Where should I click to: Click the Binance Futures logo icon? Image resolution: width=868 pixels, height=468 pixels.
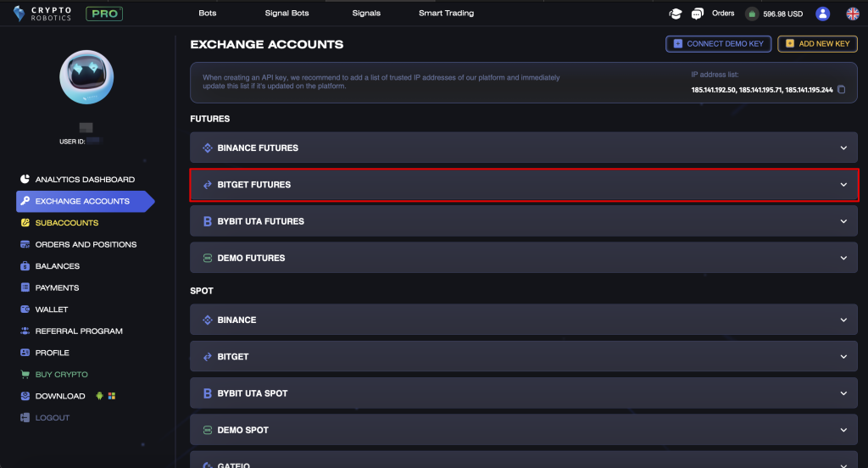pyautogui.click(x=208, y=148)
